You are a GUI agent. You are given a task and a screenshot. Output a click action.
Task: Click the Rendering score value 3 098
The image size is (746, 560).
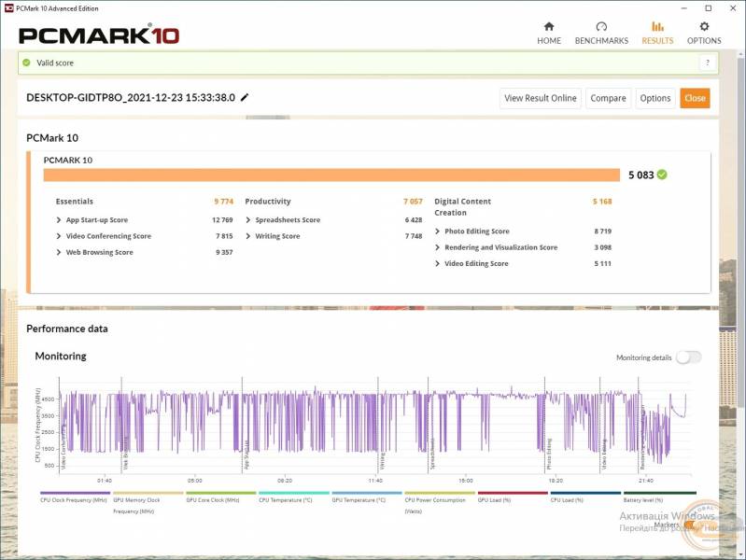coord(602,247)
